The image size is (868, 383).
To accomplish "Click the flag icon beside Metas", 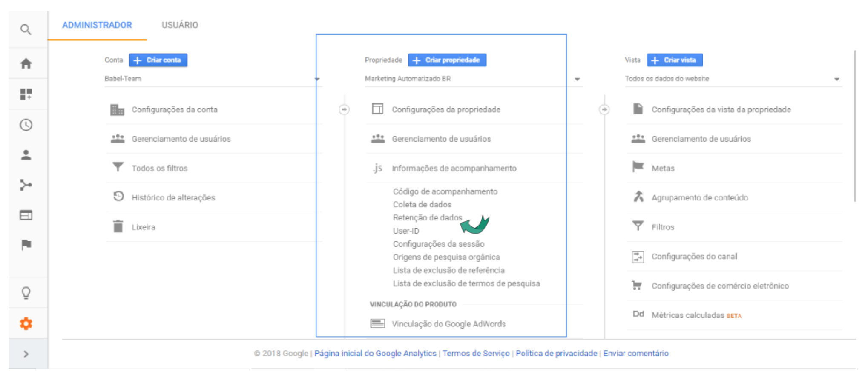I will [x=638, y=167].
